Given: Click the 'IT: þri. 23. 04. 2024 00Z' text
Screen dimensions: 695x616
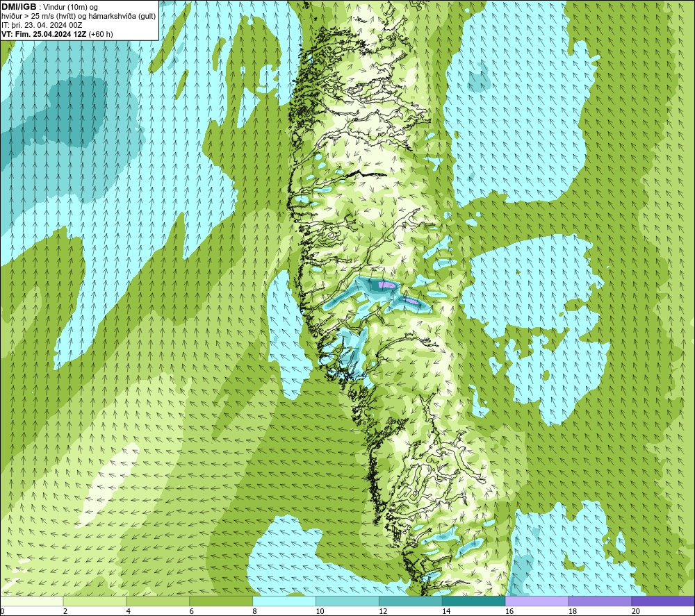Looking at the screenshot, I should click(42, 25).
